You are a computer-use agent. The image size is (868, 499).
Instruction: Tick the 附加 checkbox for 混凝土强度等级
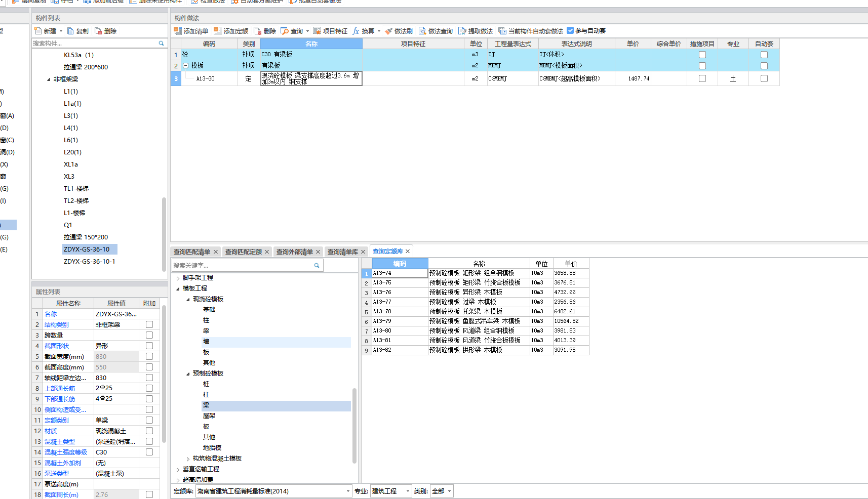tap(149, 452)
